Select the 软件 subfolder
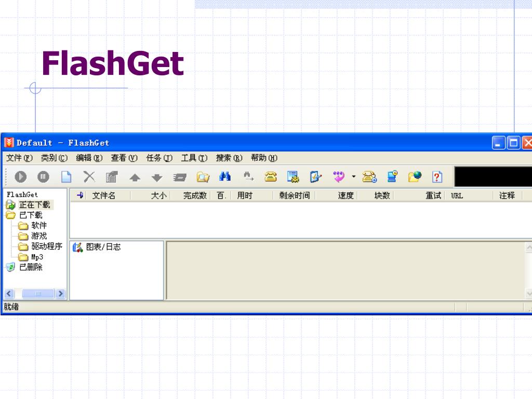The image size is (532, 399). pos(39,225)
